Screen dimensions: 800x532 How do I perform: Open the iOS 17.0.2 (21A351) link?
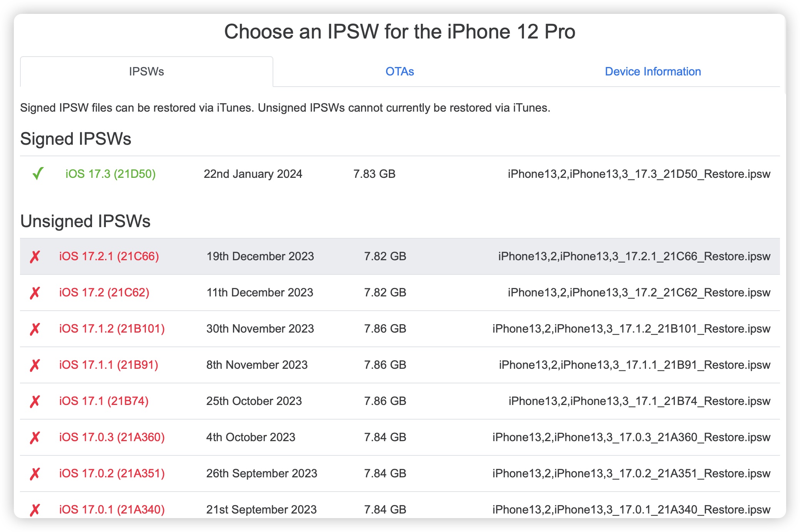coord(112,473)
